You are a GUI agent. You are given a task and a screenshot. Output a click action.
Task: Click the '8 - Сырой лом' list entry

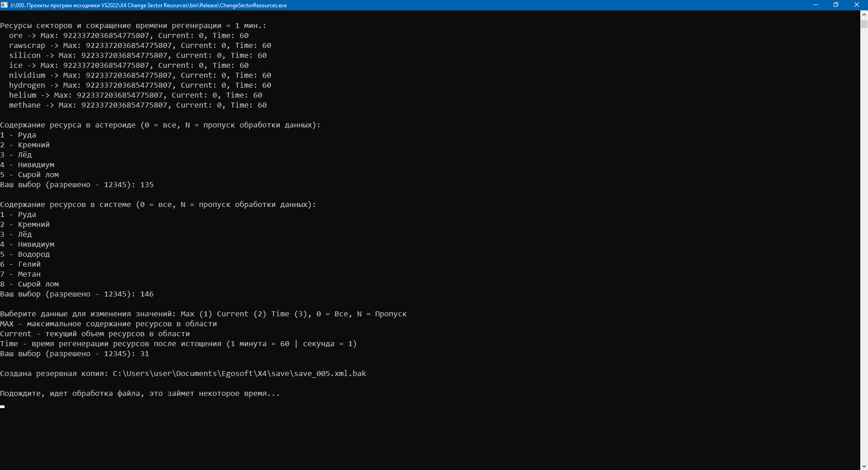pyautogui.click(x=30, y=284)
